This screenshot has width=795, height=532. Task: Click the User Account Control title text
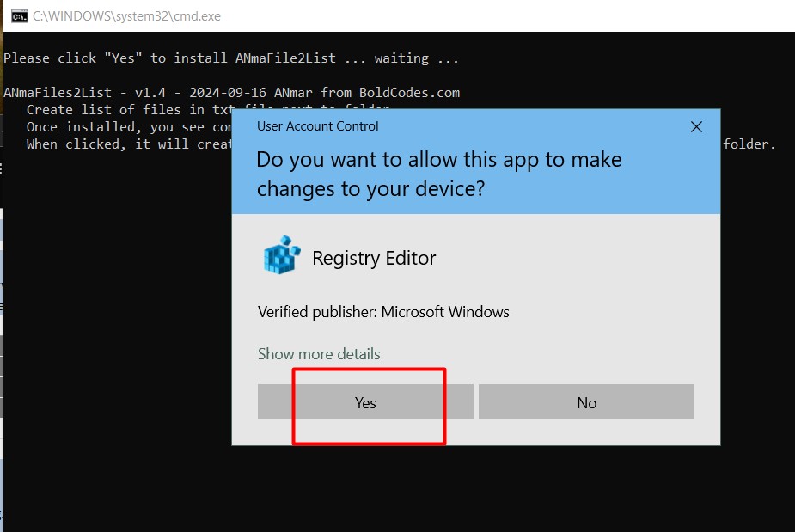point(318,126)
